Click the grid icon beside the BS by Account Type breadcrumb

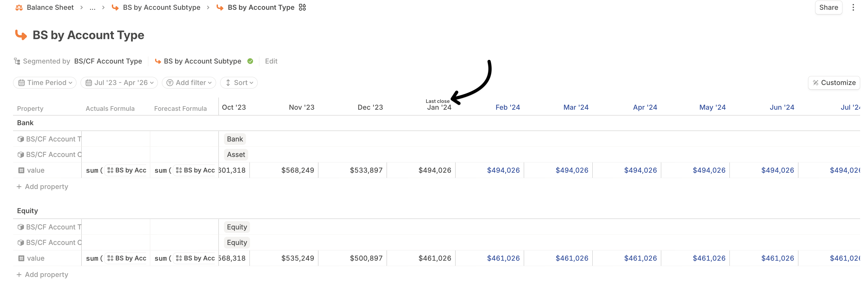302,7
